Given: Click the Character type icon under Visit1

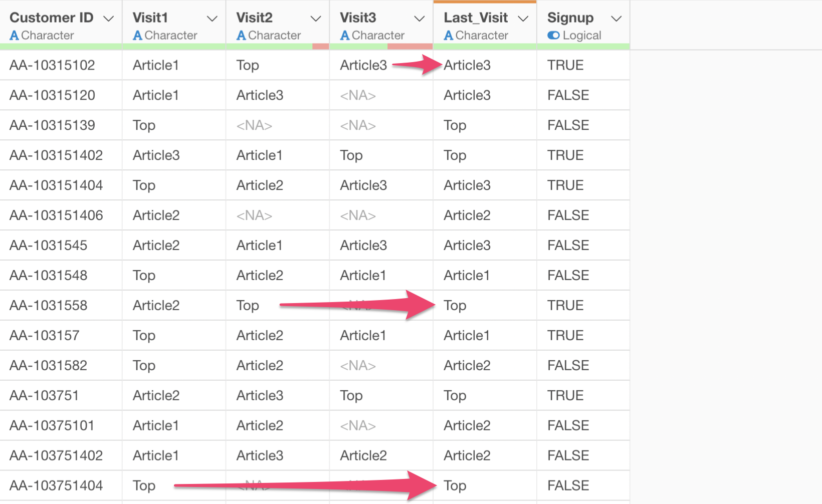Looking at the screenshot, I should pos(137,36).
